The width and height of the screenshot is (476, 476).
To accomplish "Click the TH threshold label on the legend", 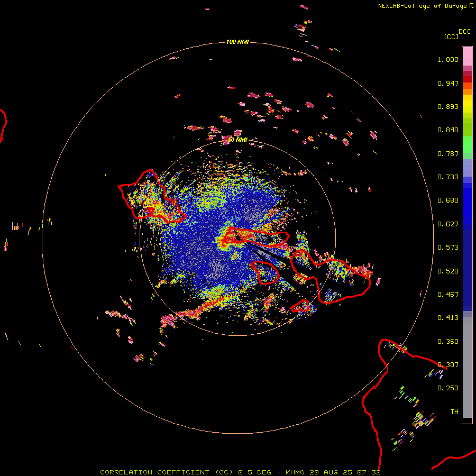I will tap(454, 412).
